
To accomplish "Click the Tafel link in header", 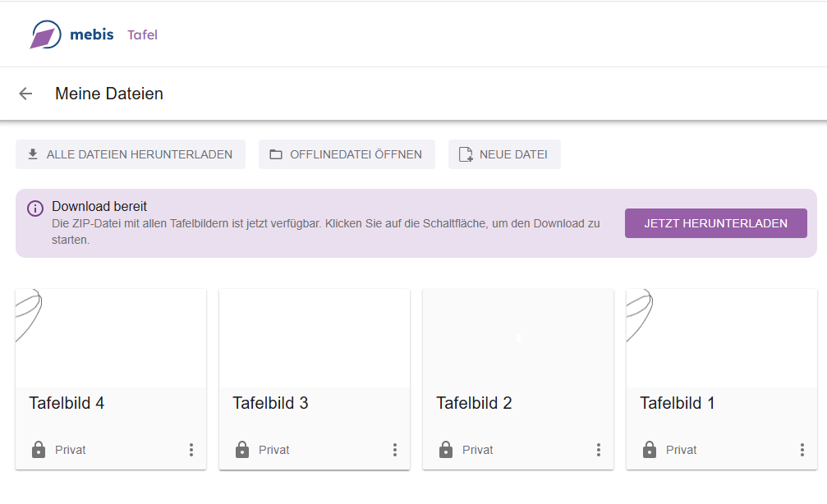I will coord(142,34).
